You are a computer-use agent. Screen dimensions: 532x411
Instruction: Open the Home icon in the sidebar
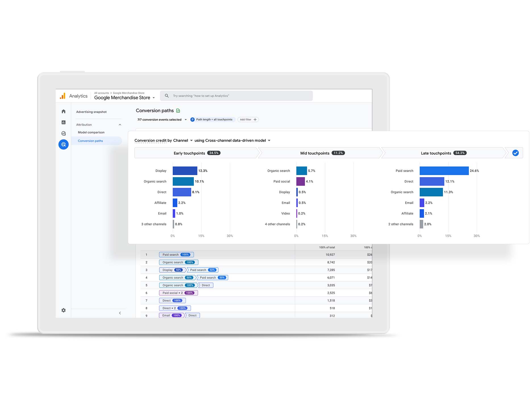pyautogui.click(x=63, y=111)
